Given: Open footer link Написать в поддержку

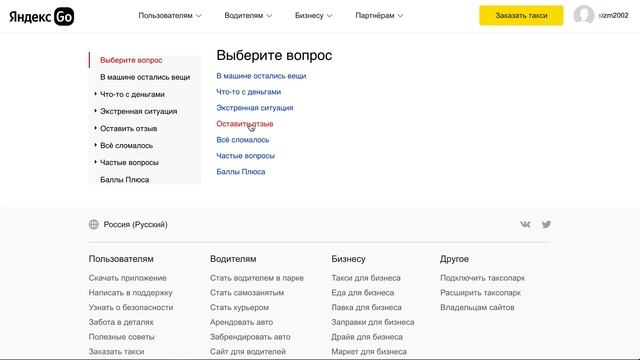Looking at the screenshot, I should pos(131,293).
